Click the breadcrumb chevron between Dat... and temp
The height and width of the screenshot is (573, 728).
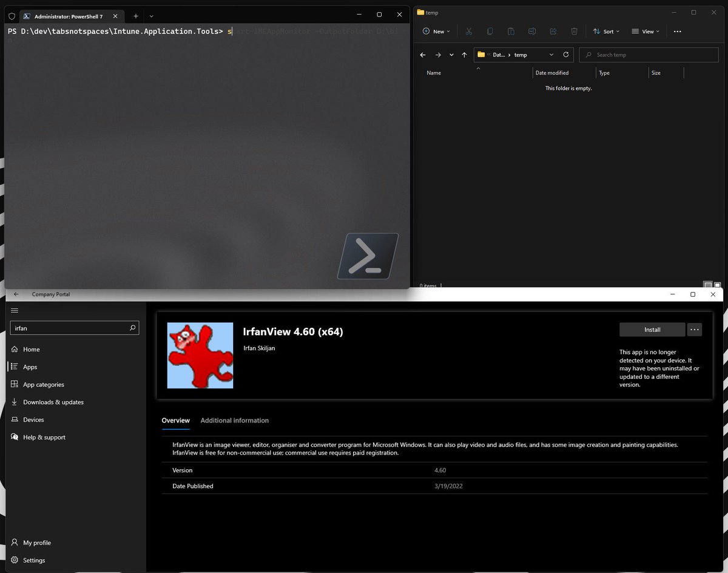pos(510,55)
